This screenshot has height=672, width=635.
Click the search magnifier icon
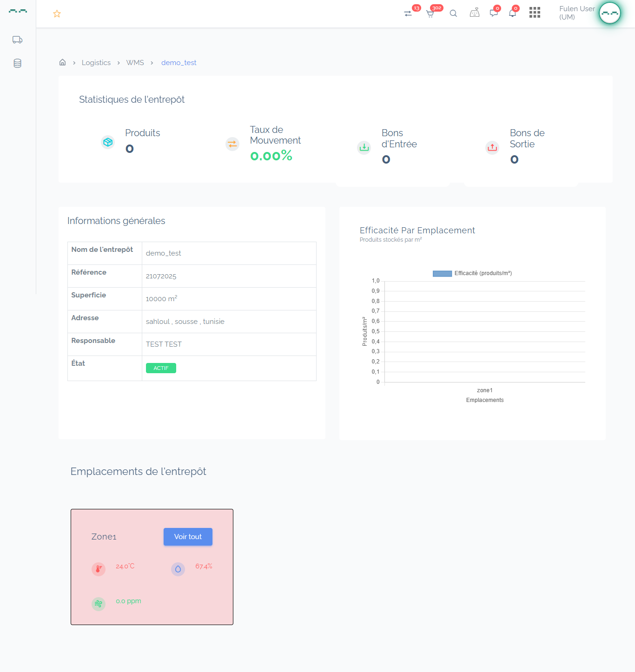[x=453, y=13]
